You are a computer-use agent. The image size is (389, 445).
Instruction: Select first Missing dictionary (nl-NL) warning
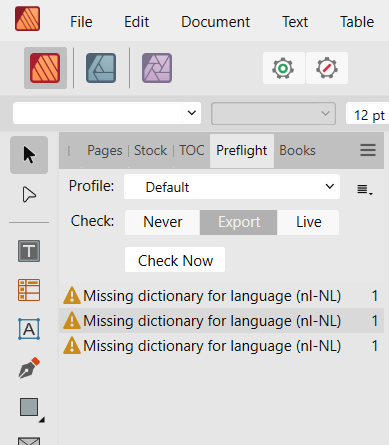pos(222,296)
